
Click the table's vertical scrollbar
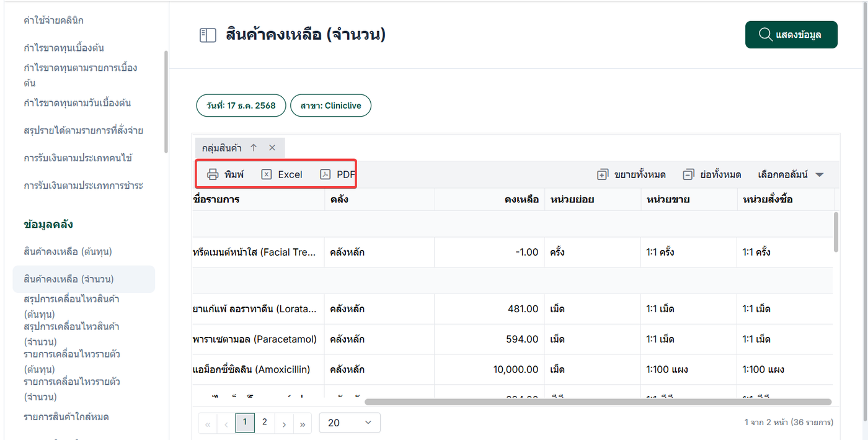coord(836,231)
